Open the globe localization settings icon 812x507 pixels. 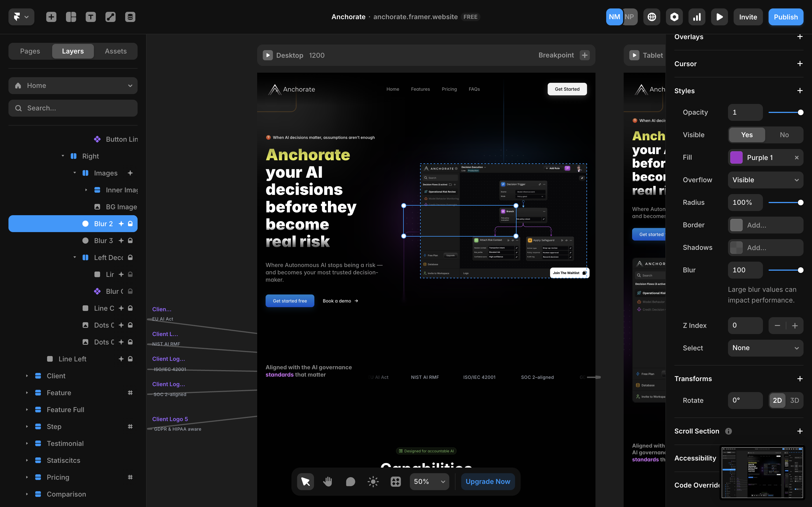click(652, 17)
